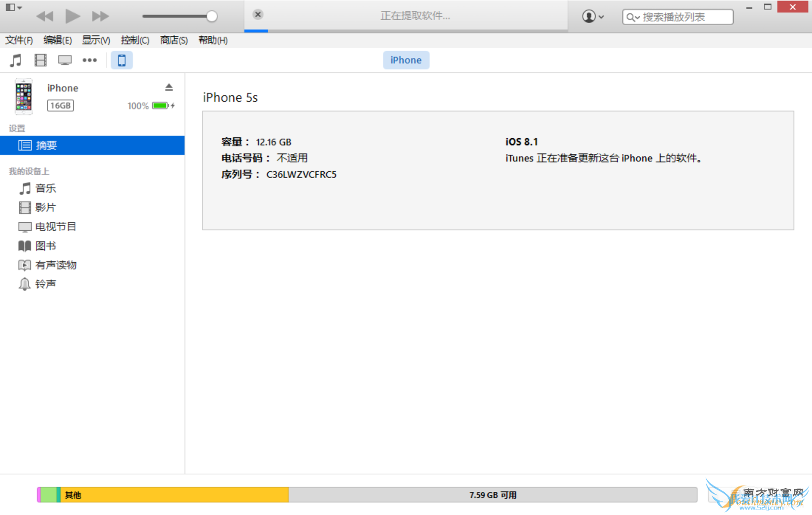The image size is (812, 515).
Task: Eject the connected iPhone
Action: [x=169, y=87]
